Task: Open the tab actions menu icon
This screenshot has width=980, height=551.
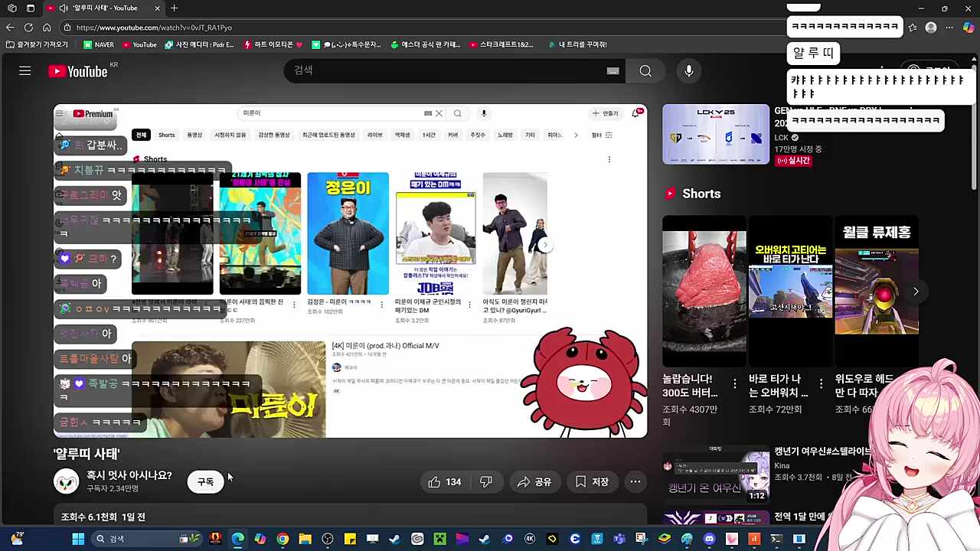Action: [30, 8]
